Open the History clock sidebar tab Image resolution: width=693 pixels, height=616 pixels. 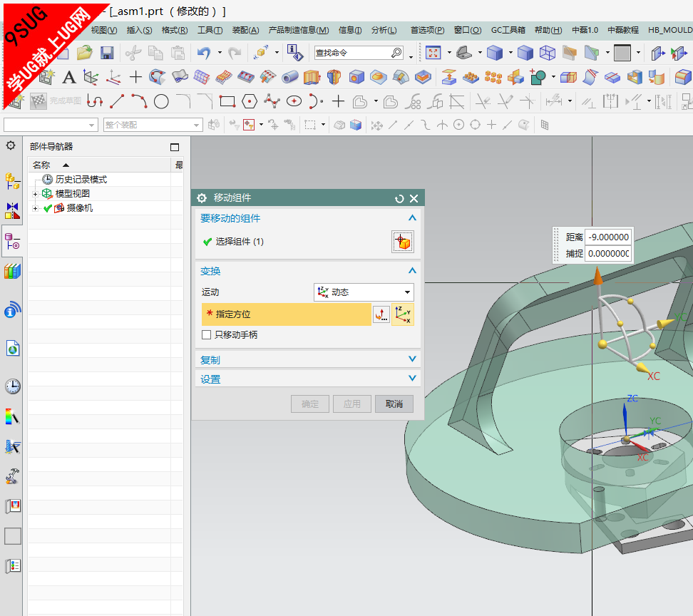[x=12, y=386]
